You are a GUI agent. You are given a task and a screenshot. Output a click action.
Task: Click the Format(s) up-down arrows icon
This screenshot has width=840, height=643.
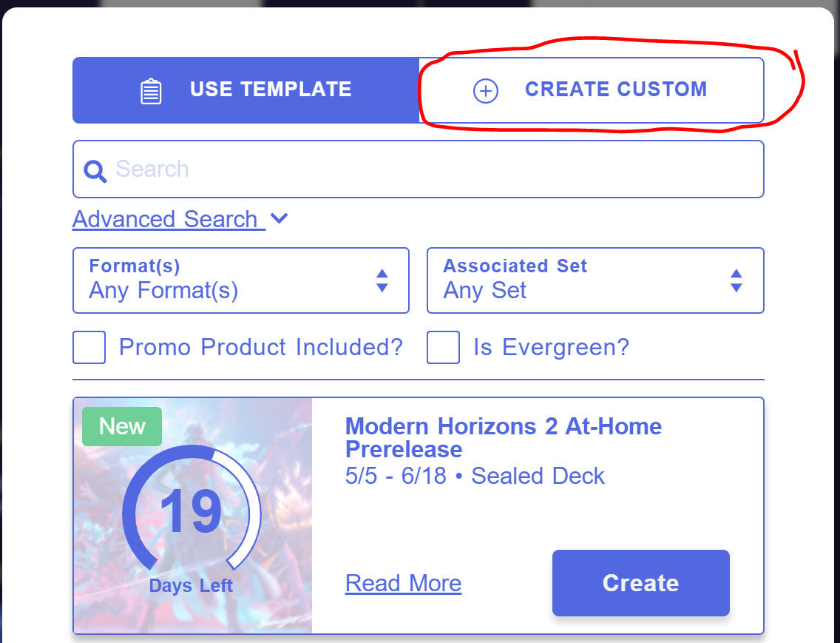[382, 280]
